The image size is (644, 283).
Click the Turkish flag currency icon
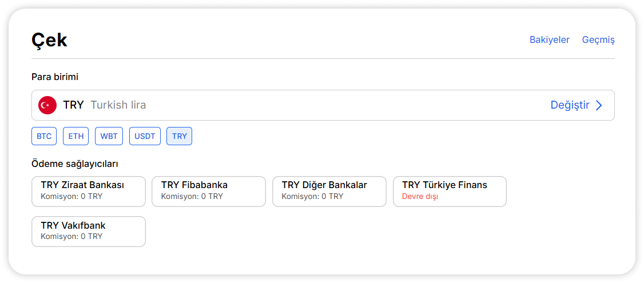click(x=47, y=105)
